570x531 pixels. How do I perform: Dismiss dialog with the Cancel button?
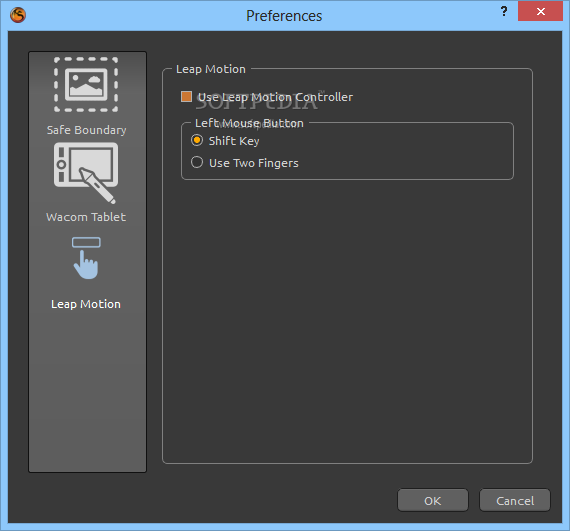coord(515,500)
